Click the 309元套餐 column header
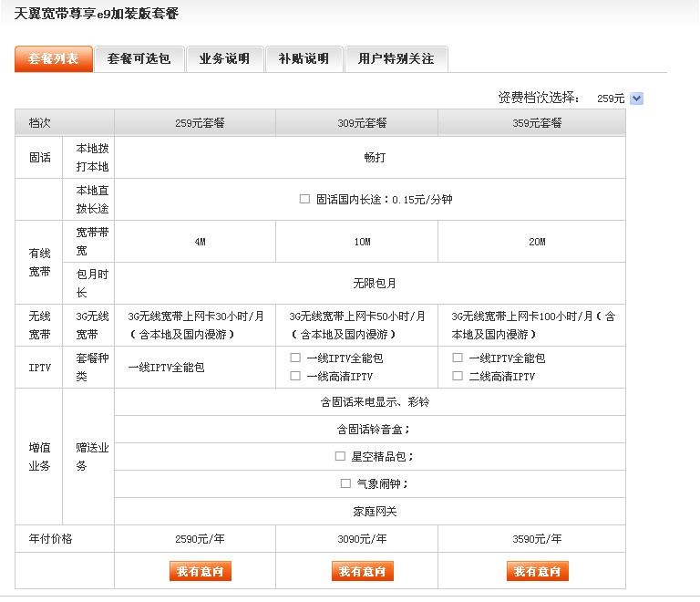700x602 pixels. click(356, 123)
